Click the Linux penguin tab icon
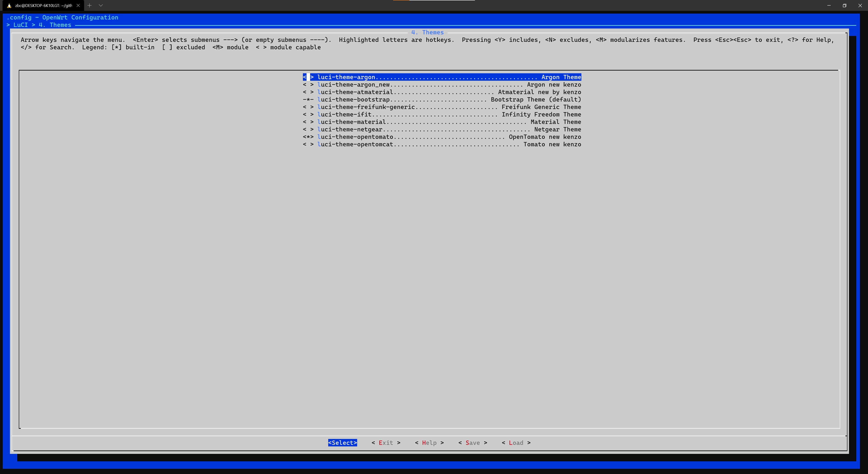Viewport: 868px width, 474px height. point(9,5)
